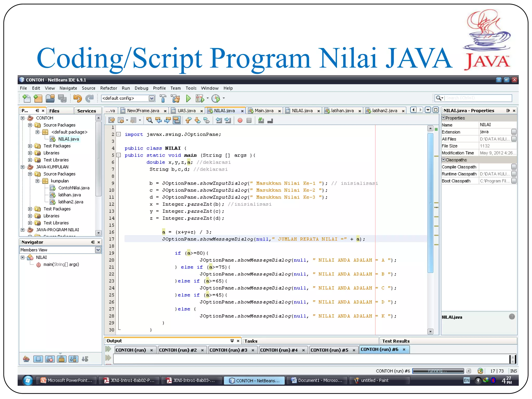The height and width of the screenshot is (399, 532).
Task: Open the Members View dropdown
Action: coord(98,250)
